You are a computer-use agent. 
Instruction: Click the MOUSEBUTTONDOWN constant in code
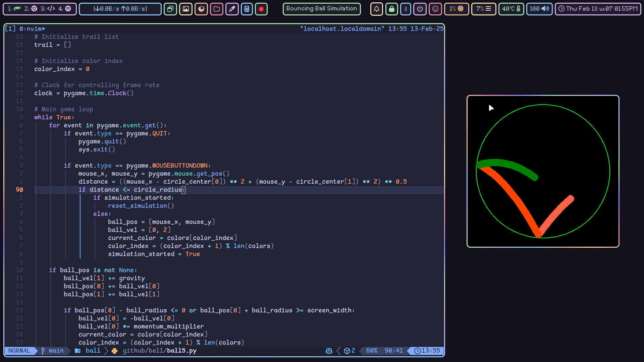[180, 166]
